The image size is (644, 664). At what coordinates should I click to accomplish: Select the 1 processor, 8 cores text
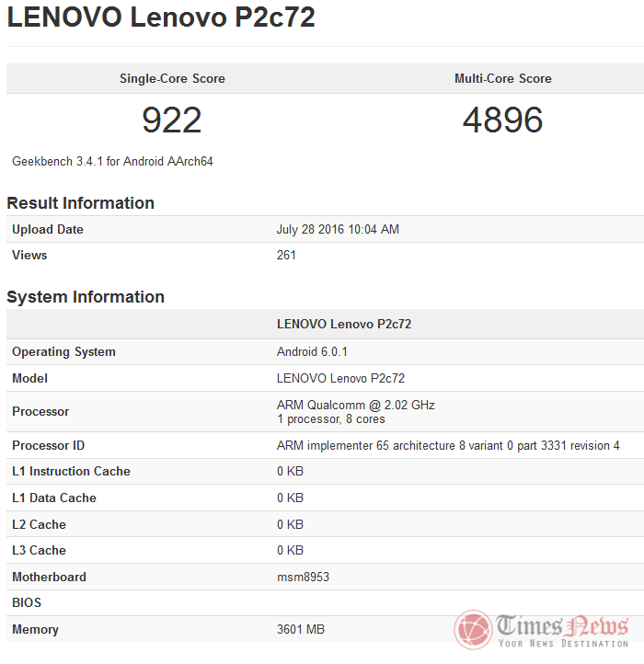click(x=331, y=419)
